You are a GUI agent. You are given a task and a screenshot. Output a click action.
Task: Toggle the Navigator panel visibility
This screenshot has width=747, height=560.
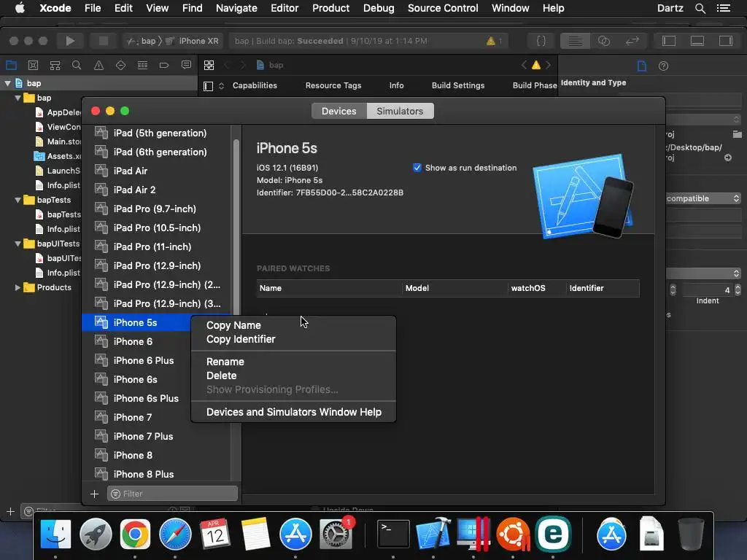669,41
